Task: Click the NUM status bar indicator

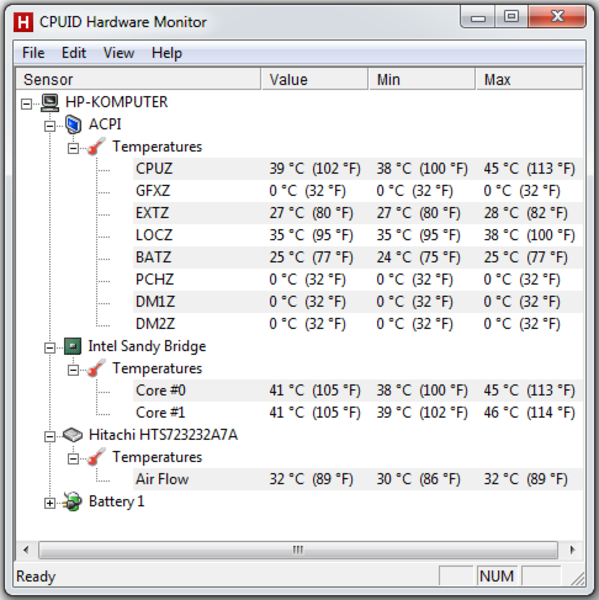Action: [x=497, y=576]
